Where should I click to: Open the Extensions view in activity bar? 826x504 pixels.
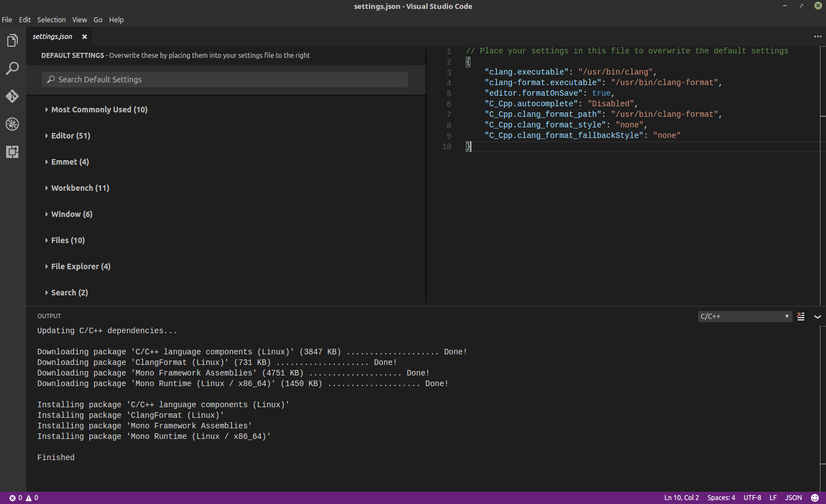[x=12, y=152]
